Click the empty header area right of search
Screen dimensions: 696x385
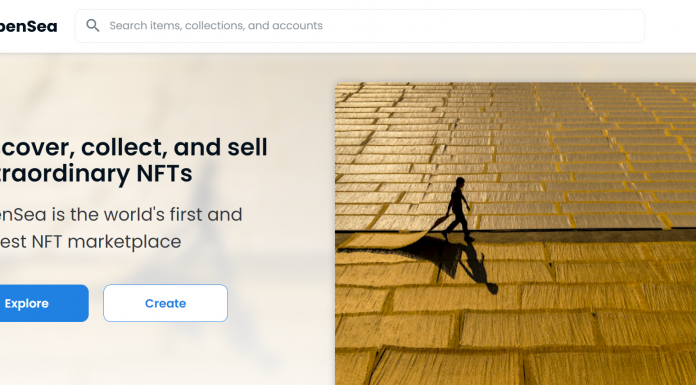(x=670, y=26)
